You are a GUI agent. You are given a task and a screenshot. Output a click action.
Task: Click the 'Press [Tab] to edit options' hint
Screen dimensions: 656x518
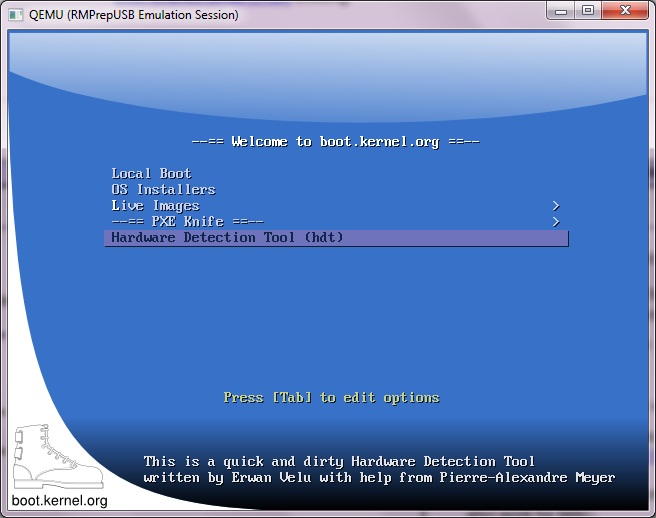(x=331, y=397)
